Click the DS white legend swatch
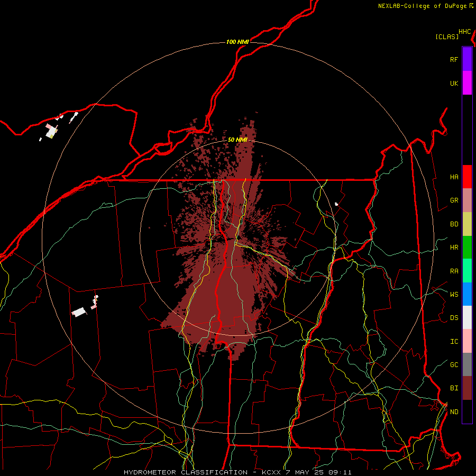 coord(467,317)
